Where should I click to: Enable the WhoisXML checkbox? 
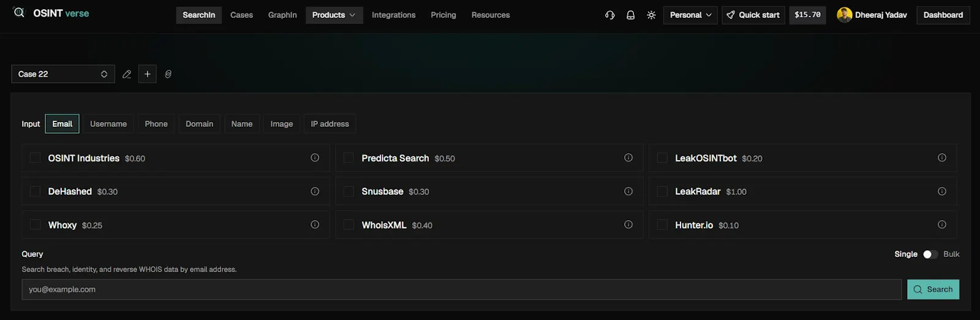349,225
